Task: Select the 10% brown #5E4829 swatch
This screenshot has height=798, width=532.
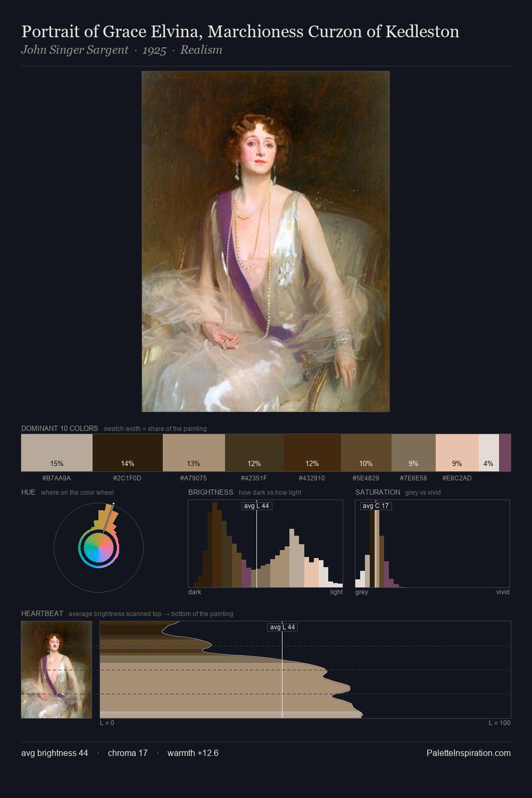Action: click(366, 453)
